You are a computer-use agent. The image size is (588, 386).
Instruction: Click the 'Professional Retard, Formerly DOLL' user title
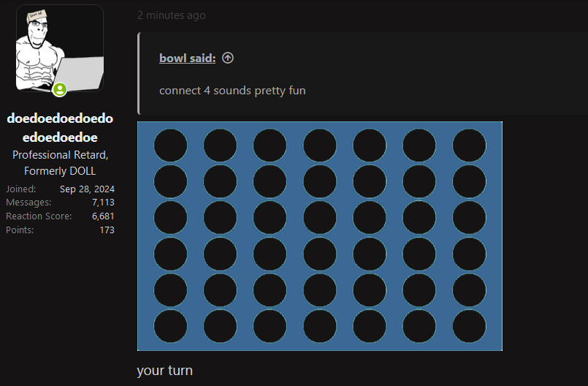point(60,163)
